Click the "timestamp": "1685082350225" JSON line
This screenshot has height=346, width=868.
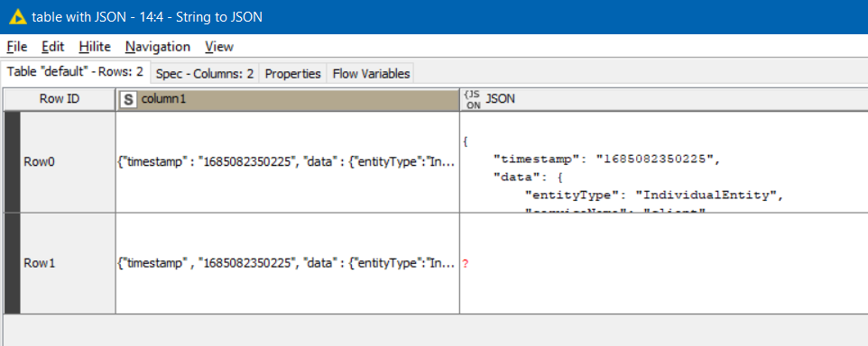(606, 159)
